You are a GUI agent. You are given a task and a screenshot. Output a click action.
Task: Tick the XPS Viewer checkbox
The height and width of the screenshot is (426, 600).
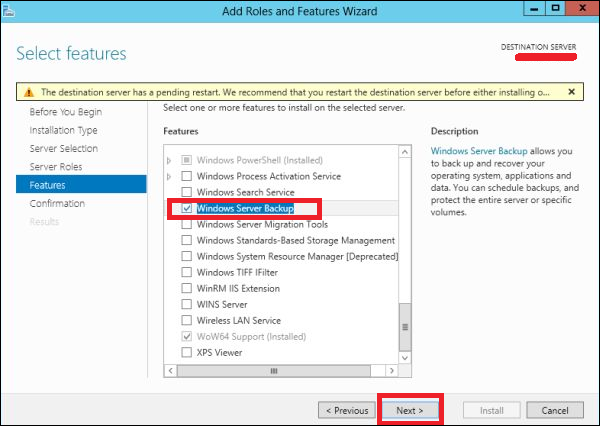click(x=186, y=352)
